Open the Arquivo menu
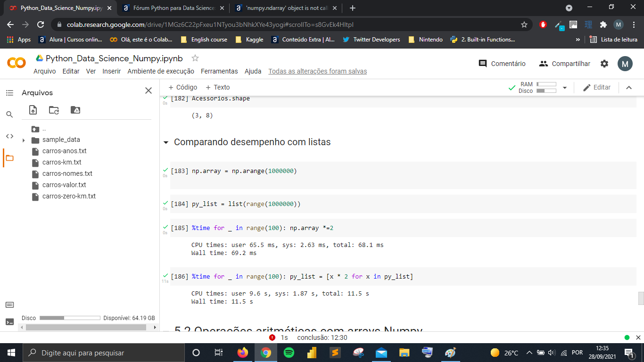 point(44,71)
